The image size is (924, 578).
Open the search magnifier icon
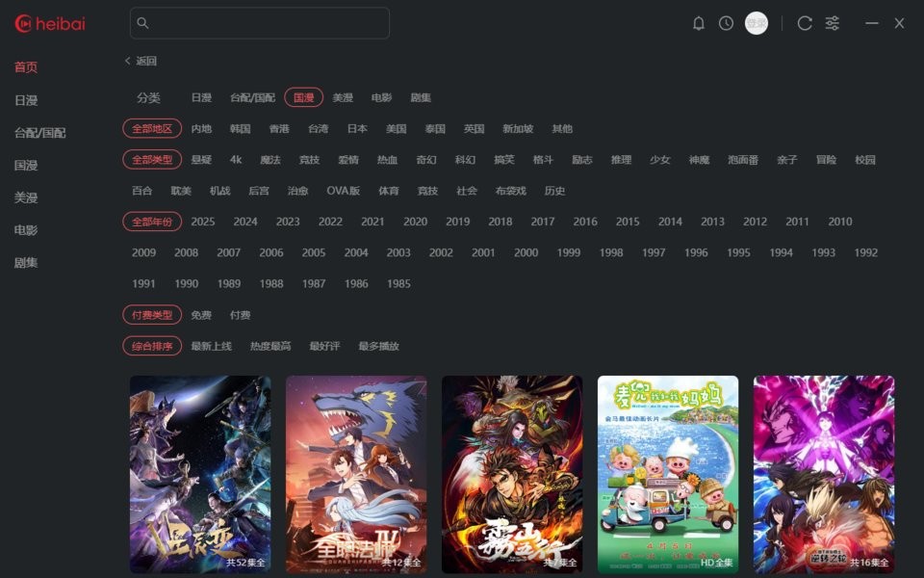pyautogui.click(x=144, y=21)
